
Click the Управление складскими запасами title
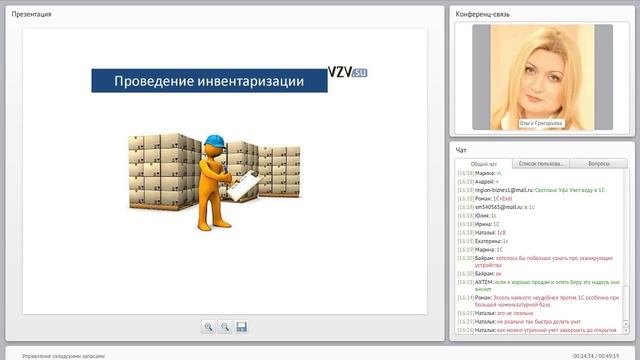point(63,356)
